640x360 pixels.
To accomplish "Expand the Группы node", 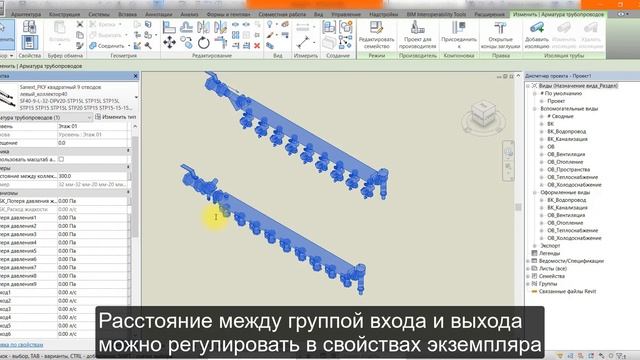I will tap(528, 284).
